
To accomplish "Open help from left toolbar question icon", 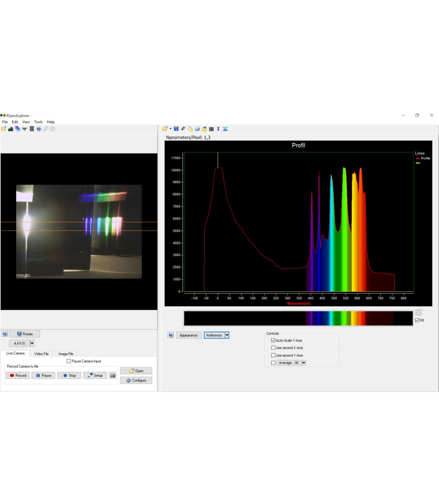I will [x=39, y=129].
